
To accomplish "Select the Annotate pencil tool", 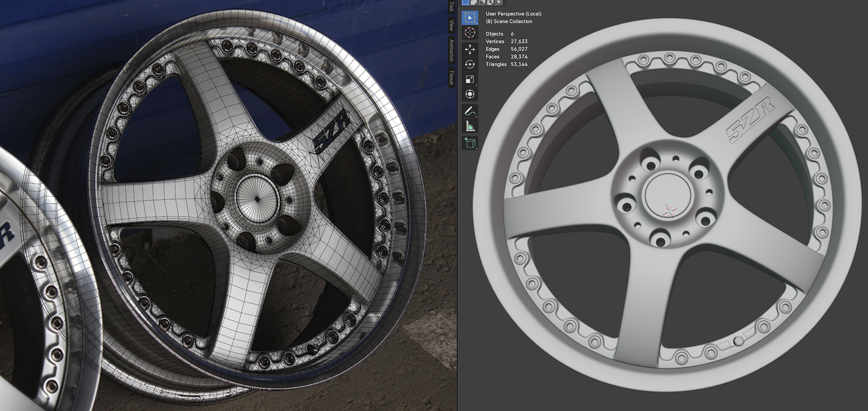I will (x=470, y=111).
